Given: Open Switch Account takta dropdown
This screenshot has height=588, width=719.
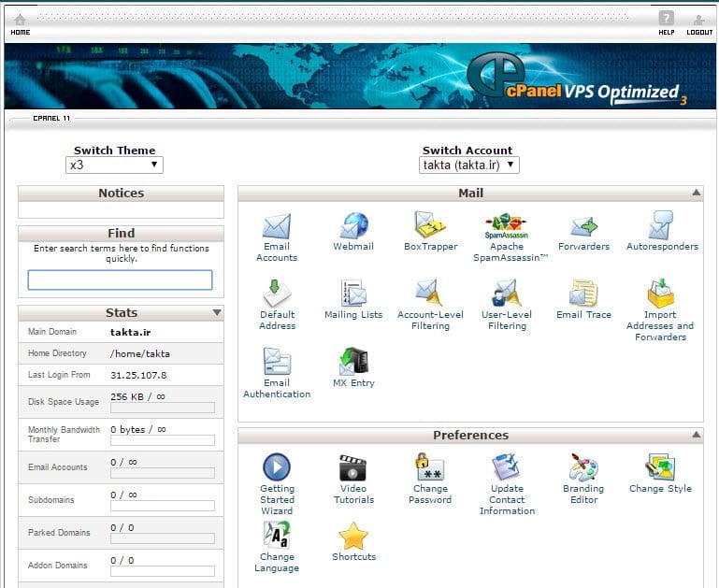Looking at the screenshot, I should 468,165.
